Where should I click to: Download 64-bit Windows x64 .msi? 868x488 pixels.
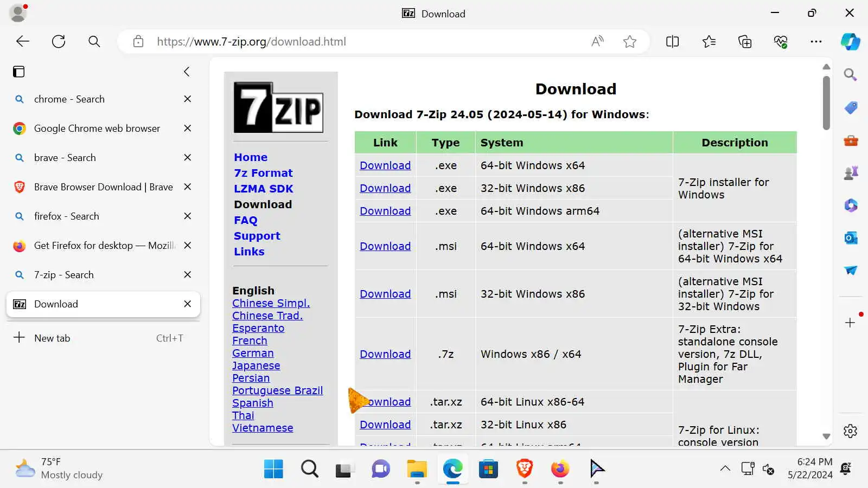[x=385, y=246]
